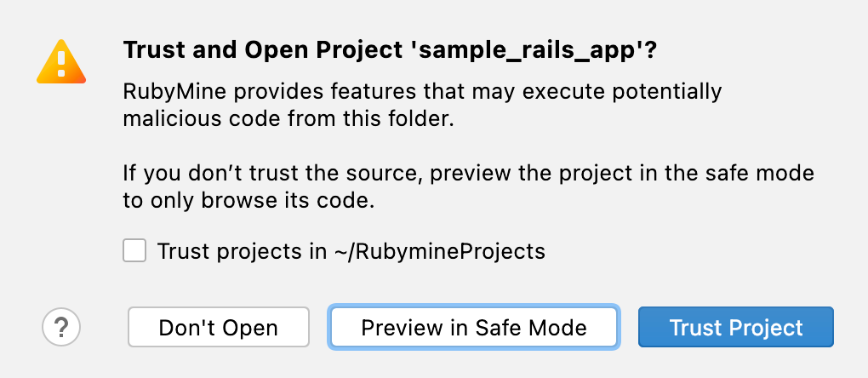The width and height of the screenshot is (868, 378).
Task: Choose Preview in Safe Mode
Action: point(474,328)
